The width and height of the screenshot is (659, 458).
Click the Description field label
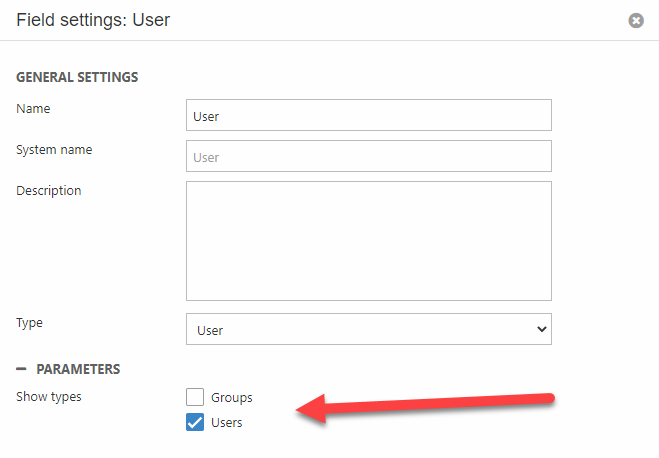click(x=49, y=190)
